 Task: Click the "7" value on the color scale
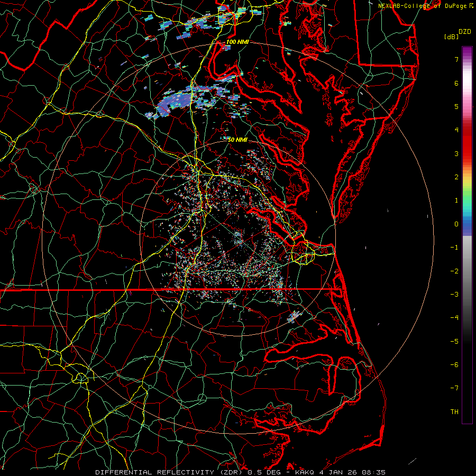(x=456, y=59)
